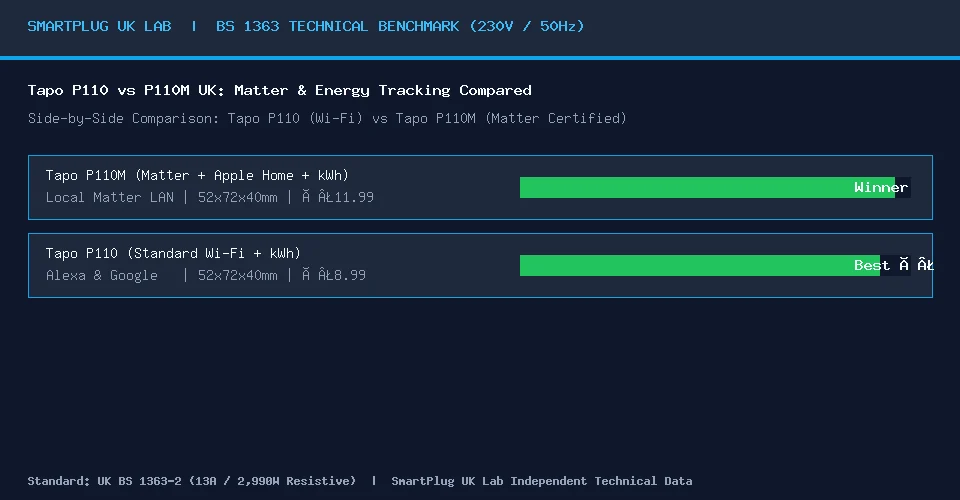This screenshot has width=960, height=500.
Task: Click the Alexa & Google spec line
Action: (206, 275)
